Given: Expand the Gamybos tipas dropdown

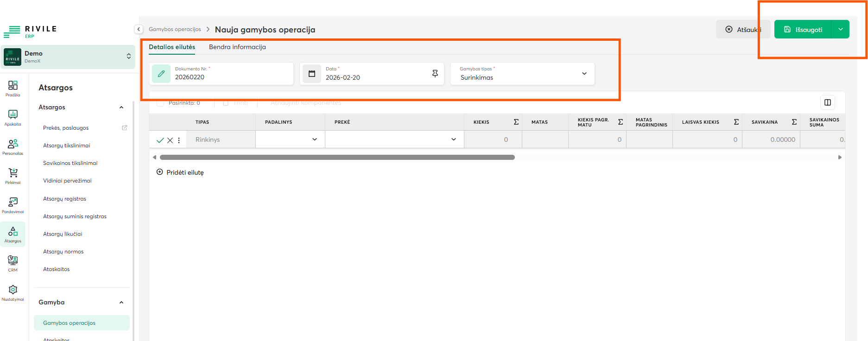Looking at the screenshot, I should click(584, 74).
